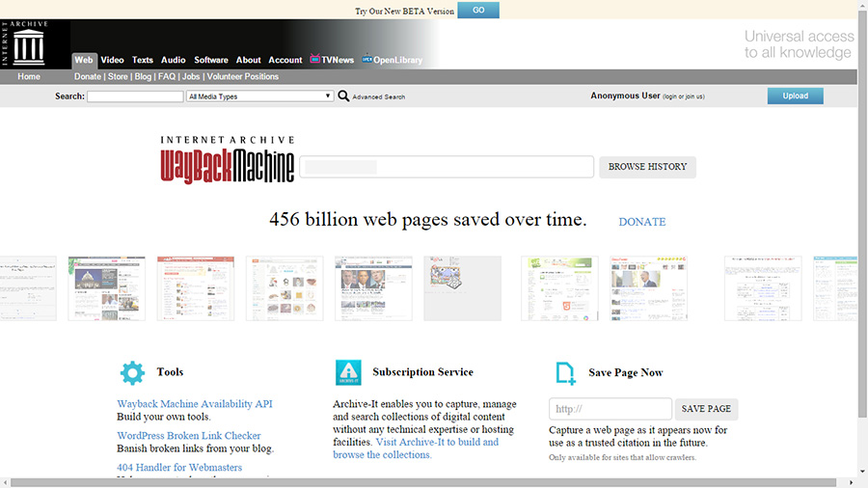Click the Save Page Now document icon
The height and width of the screenshot is (488, 868).
point(565,373)
